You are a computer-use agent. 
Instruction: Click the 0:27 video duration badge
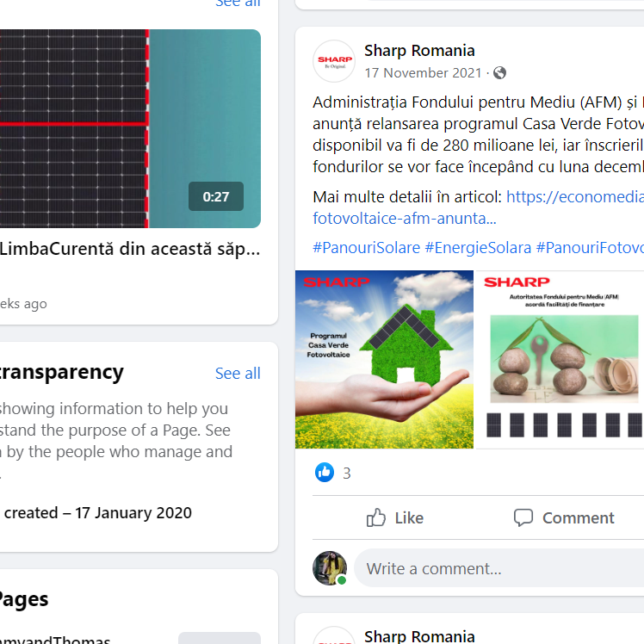coord(216,196)
